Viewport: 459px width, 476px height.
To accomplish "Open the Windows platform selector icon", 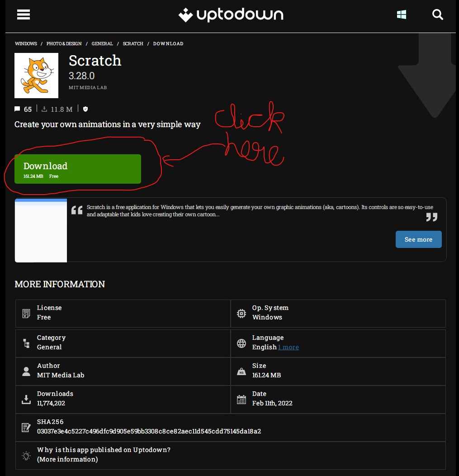I will click(x=402, y=14).
